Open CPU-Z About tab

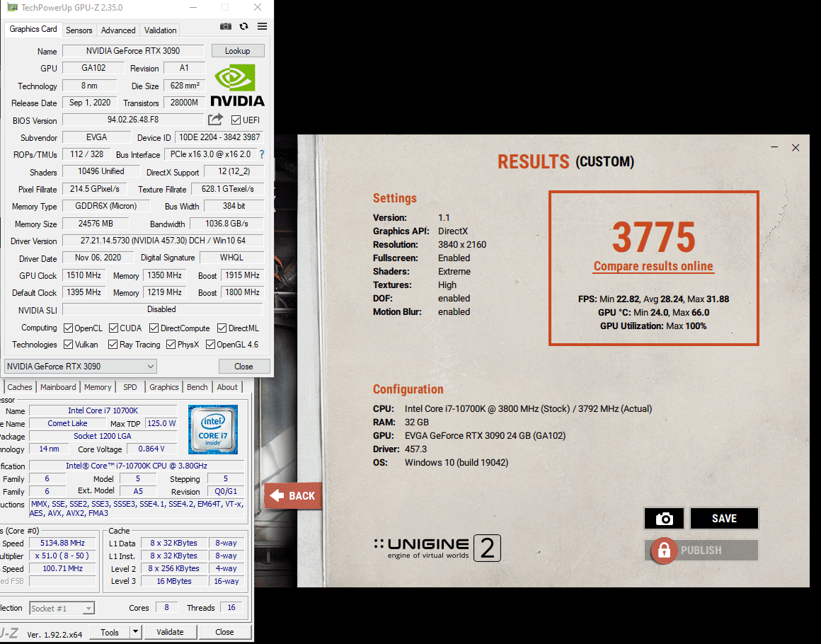[x=227, y=387]
